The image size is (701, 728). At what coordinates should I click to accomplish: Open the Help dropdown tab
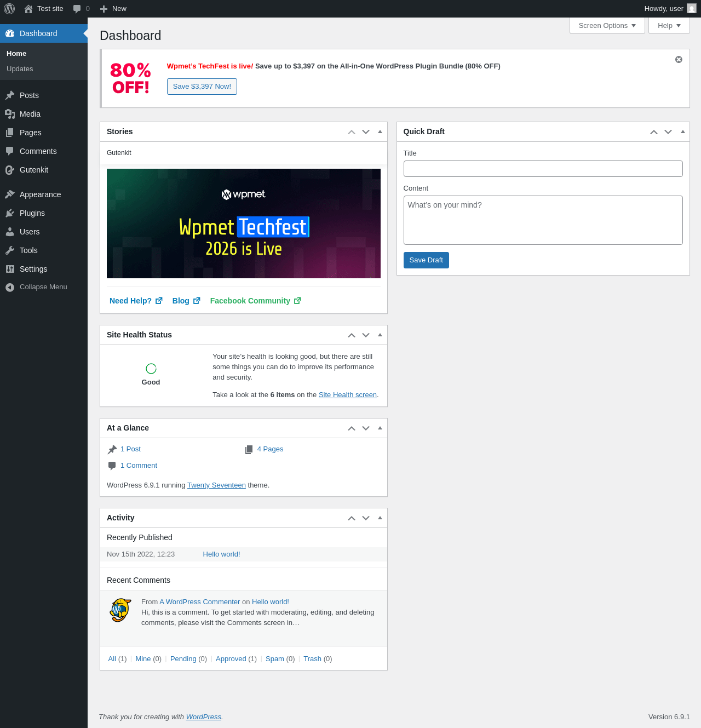click(x=669, y=26)
